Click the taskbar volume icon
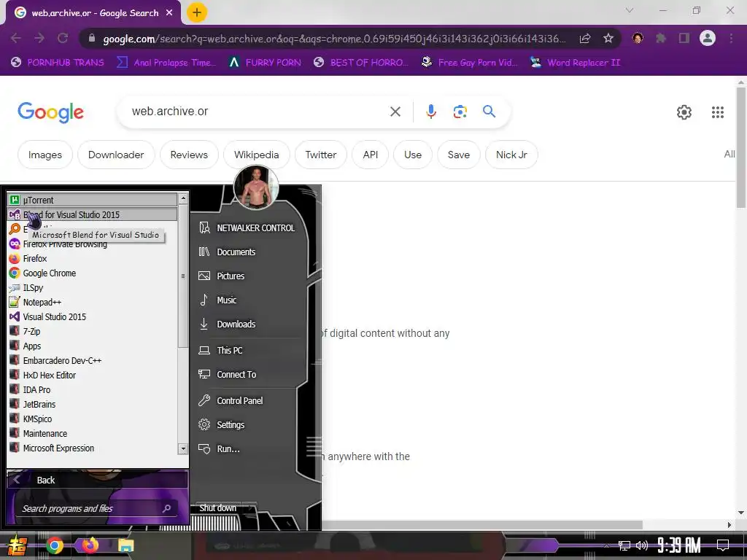 [x=642, y=545]
